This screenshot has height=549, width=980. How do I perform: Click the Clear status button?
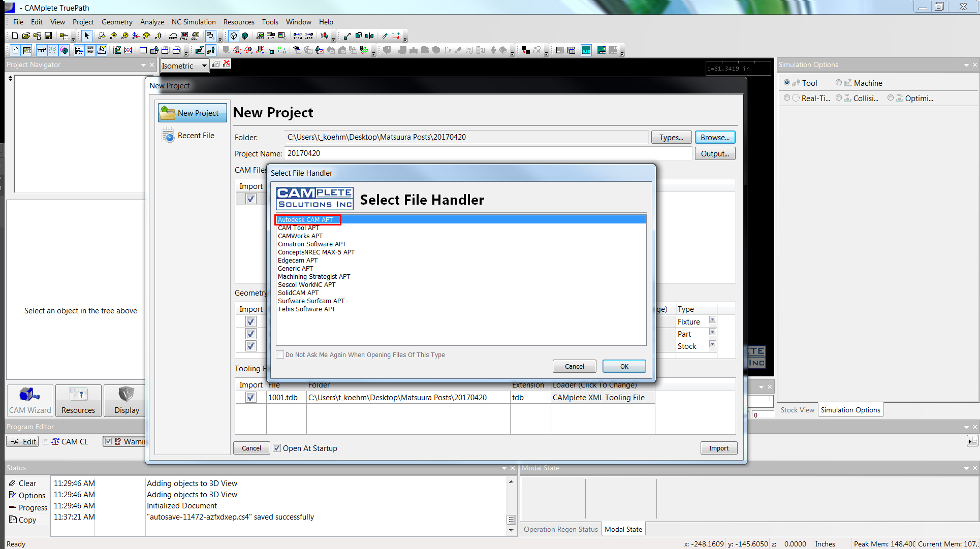(x=23, y=483)
